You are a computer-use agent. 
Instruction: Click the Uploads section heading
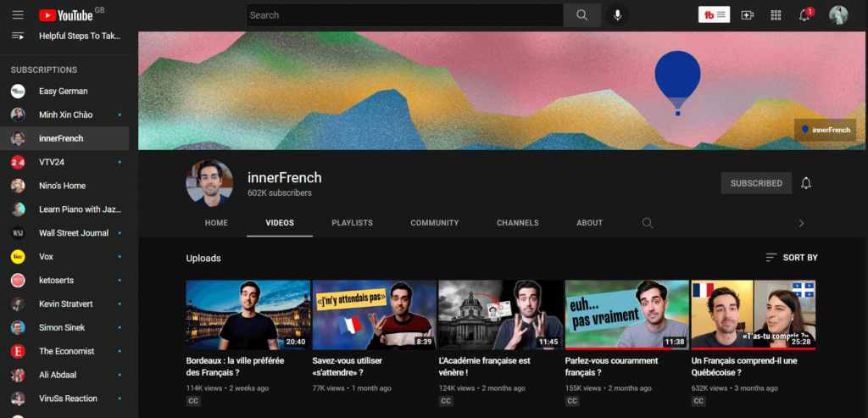pyautogui.click(x=203, y=258)
